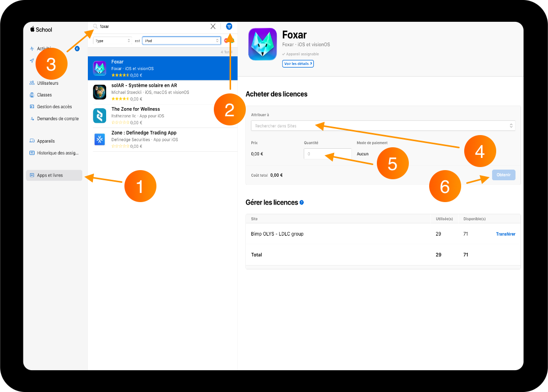Select Zone : Definedge Trading App result

[x=163, y=140]
